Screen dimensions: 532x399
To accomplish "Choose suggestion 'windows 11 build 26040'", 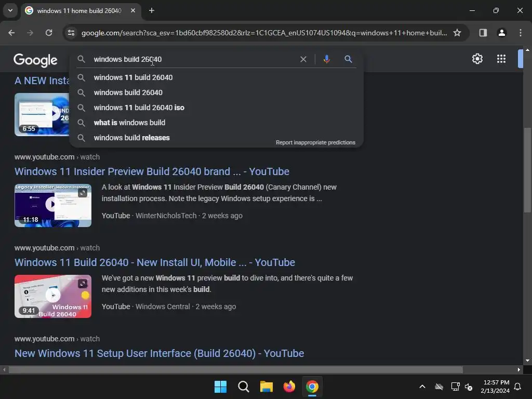I will click(x=217, y=77).
